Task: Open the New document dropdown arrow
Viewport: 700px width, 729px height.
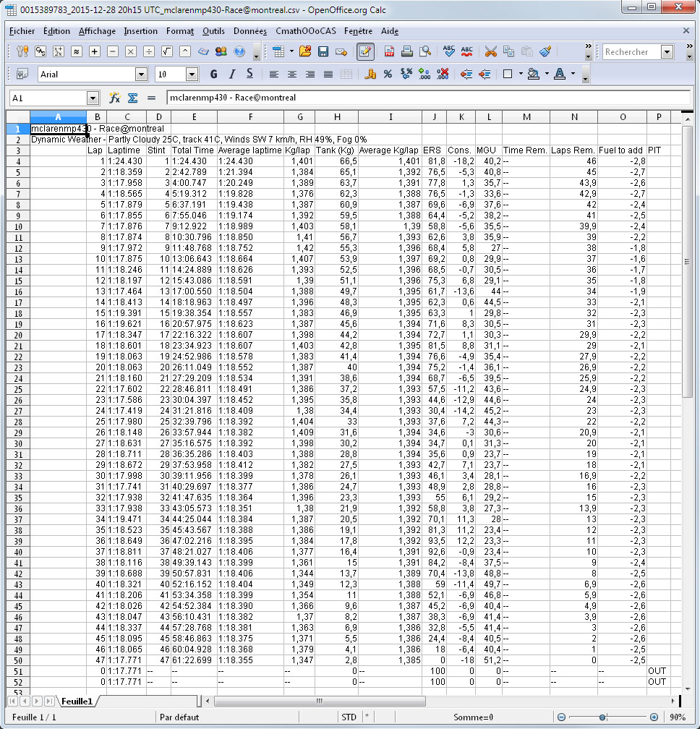Action: (x=291, y=51)
